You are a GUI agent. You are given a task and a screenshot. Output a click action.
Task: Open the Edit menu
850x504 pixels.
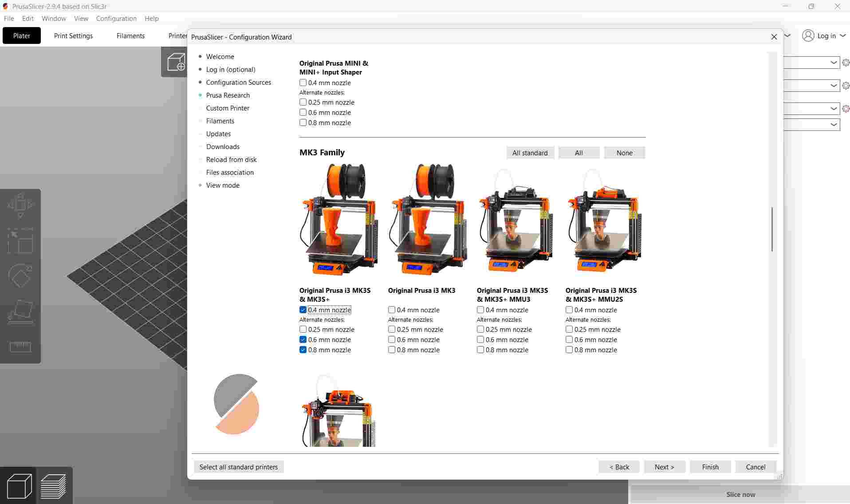coord(28,19)
